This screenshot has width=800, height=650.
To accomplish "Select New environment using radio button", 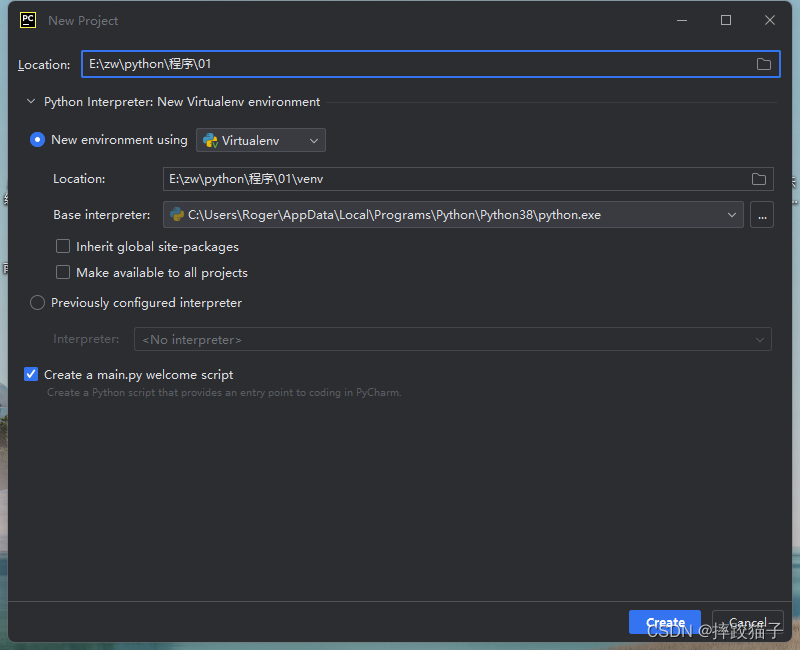I will tap(37, 140).
